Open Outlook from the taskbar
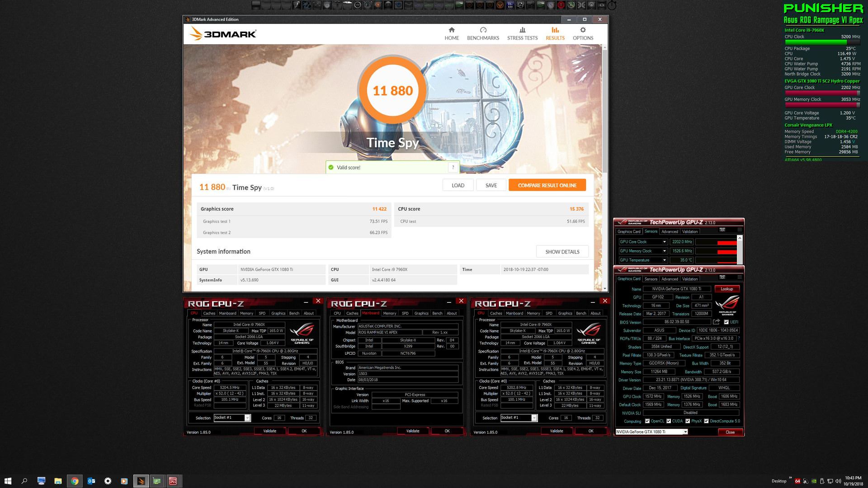The height and width of the screenshot is (488, 868). pos(91,481)
